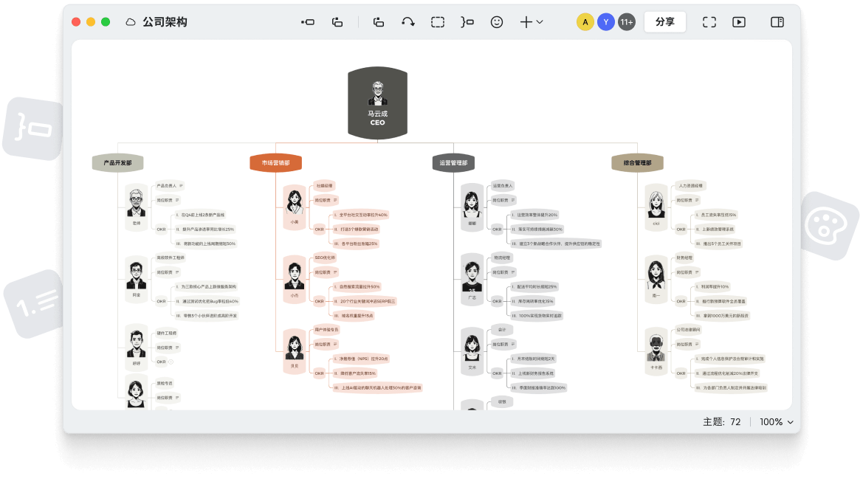This screenshot has height=504, width=863.
Task: Click the cloud sync icon beside 公司架构
Action: click(129, 21)
